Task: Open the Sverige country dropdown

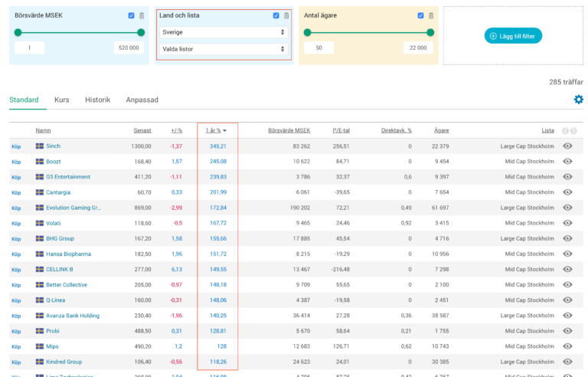Action: pyautogui.click(x=223, y=32)
